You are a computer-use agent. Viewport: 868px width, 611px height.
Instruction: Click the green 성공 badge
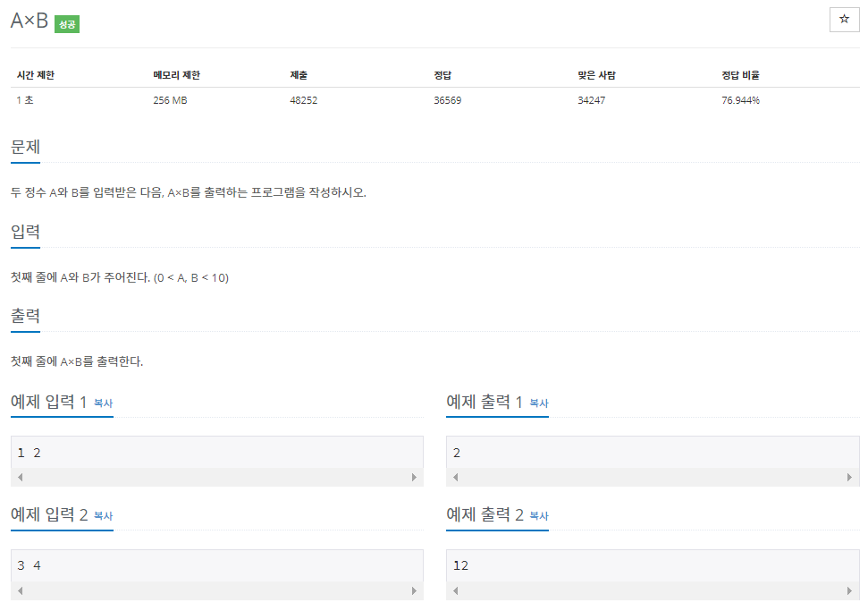pyautogui.click(x=67, y=24)
